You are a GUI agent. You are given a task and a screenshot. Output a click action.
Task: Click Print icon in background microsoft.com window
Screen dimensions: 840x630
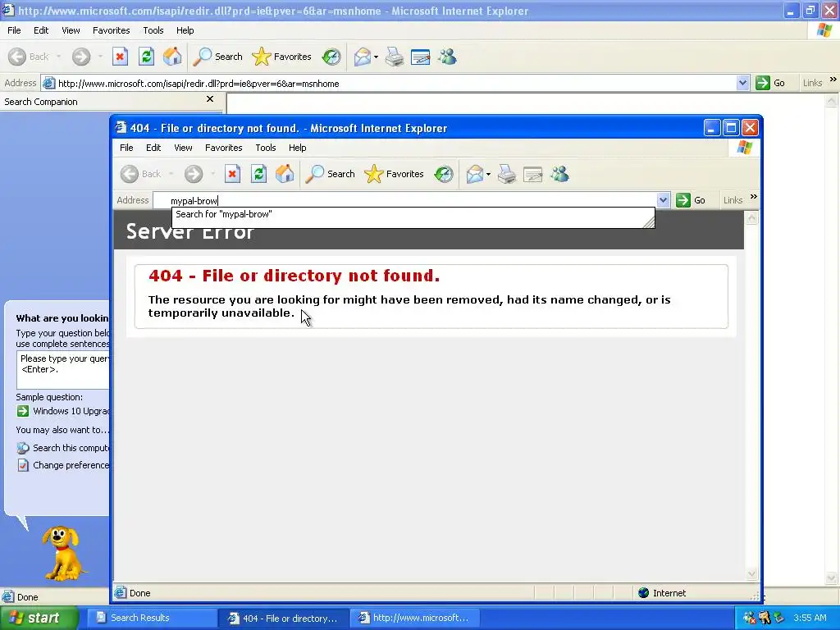(395, 57)
